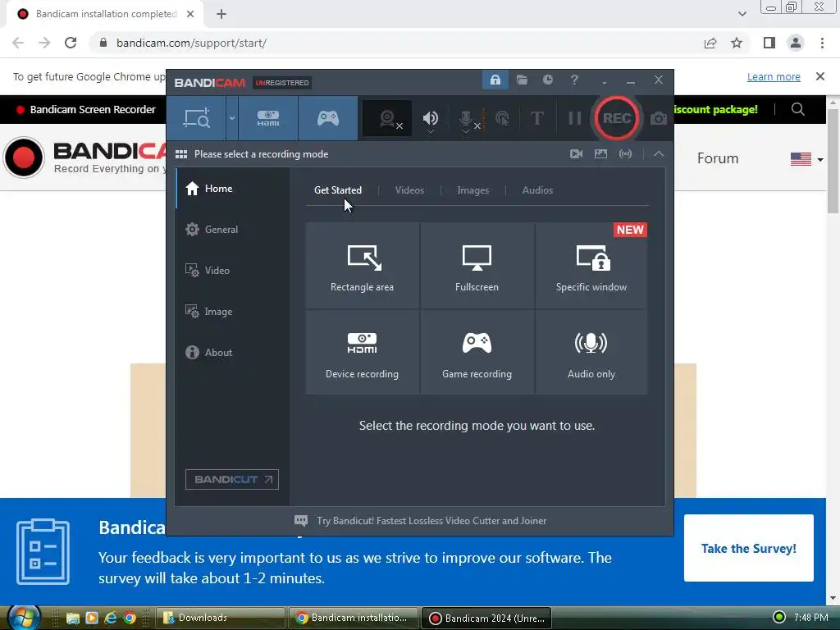Toggle the microphone icon in toolbar

467,119
